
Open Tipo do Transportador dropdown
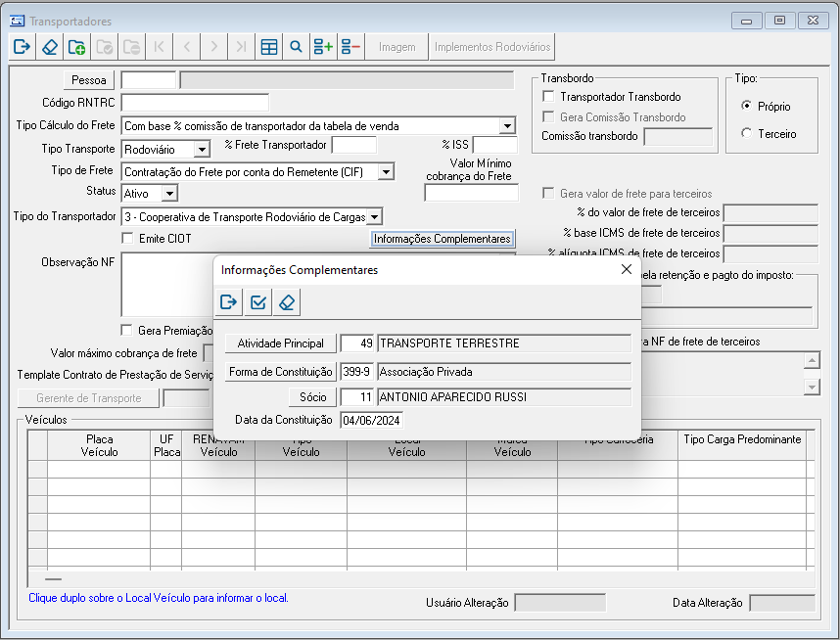(x=374, y=217)
